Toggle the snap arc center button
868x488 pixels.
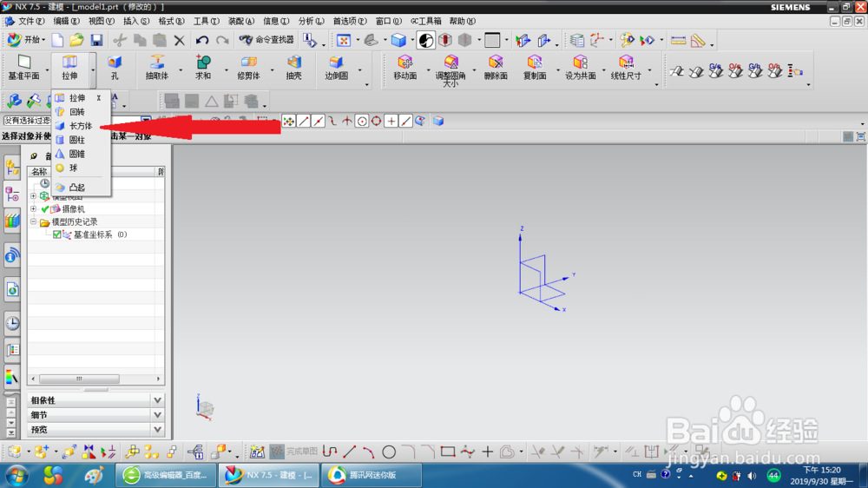pos(361,121)
